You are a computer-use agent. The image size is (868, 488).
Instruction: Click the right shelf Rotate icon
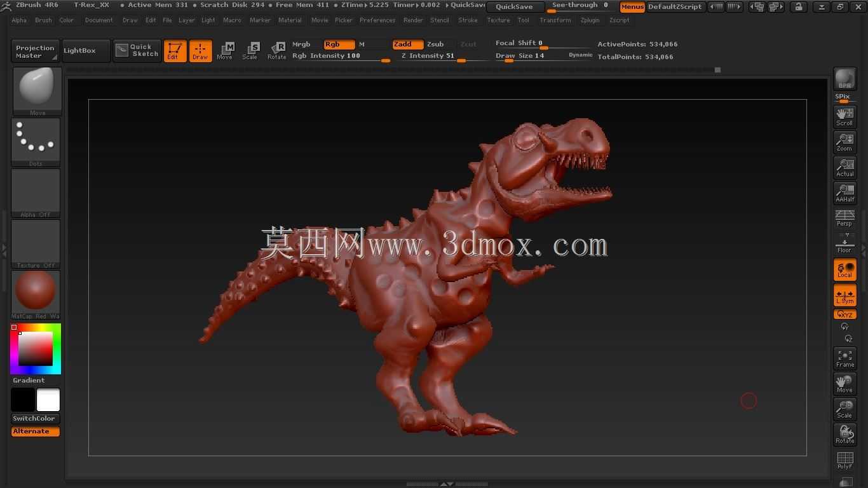[844, 435]
